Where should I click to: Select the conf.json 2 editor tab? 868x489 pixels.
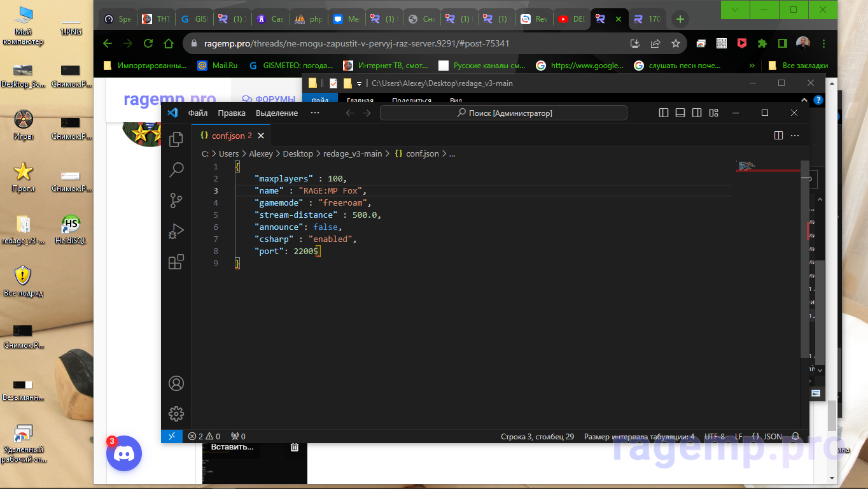228,135
